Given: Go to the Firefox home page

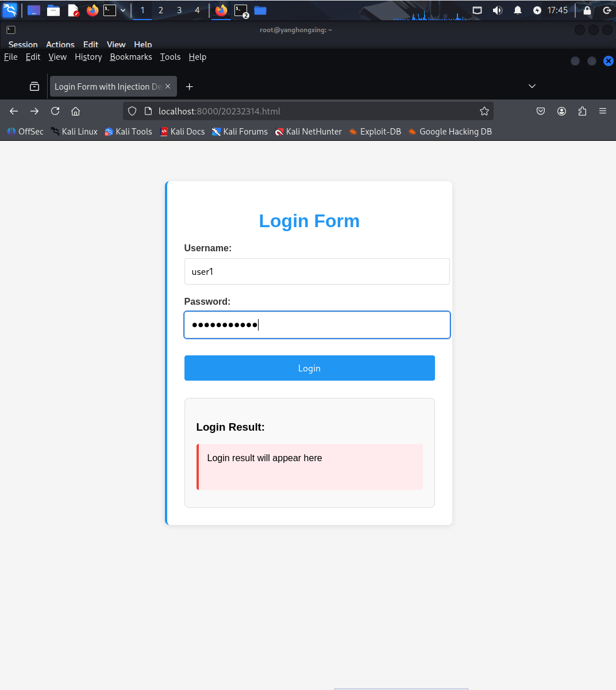Looking at the screenshot, I should (x=75, y=111).
